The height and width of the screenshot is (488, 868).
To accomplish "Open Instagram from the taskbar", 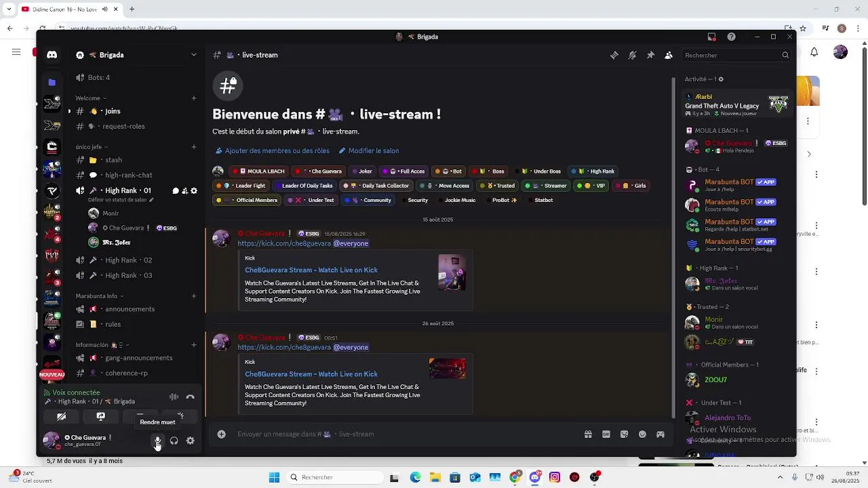I will pos(555,478).
